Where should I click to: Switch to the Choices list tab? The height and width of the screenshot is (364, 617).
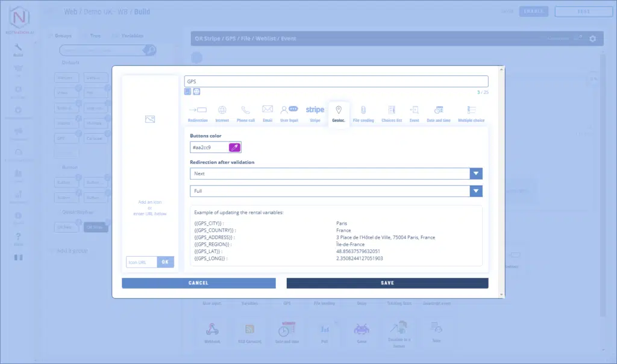(x=392, y=113)
